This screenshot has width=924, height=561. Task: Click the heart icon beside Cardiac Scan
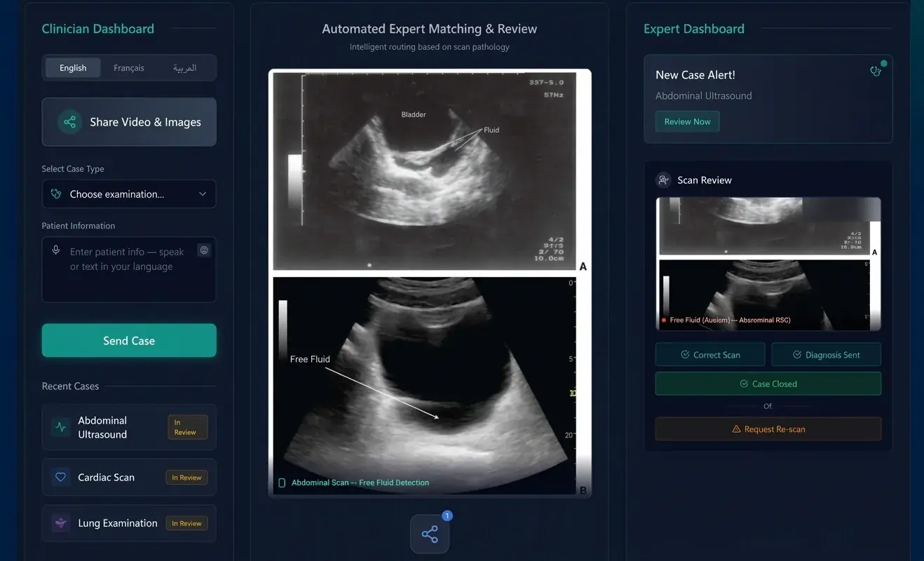coord(60,477)
